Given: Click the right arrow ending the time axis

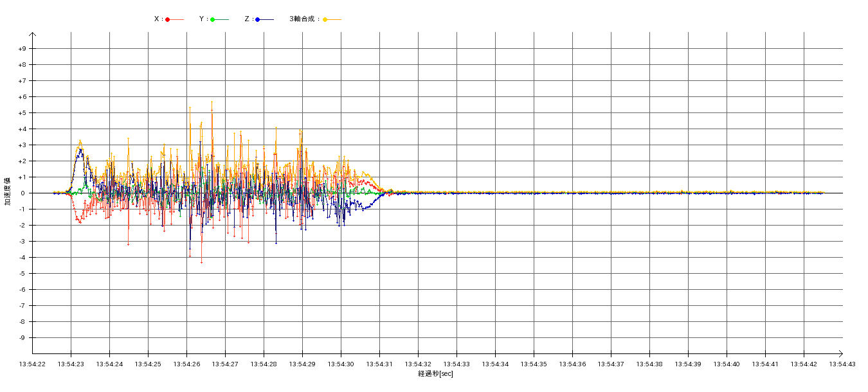Looking at the screenshot, I should tap(840, 353).
